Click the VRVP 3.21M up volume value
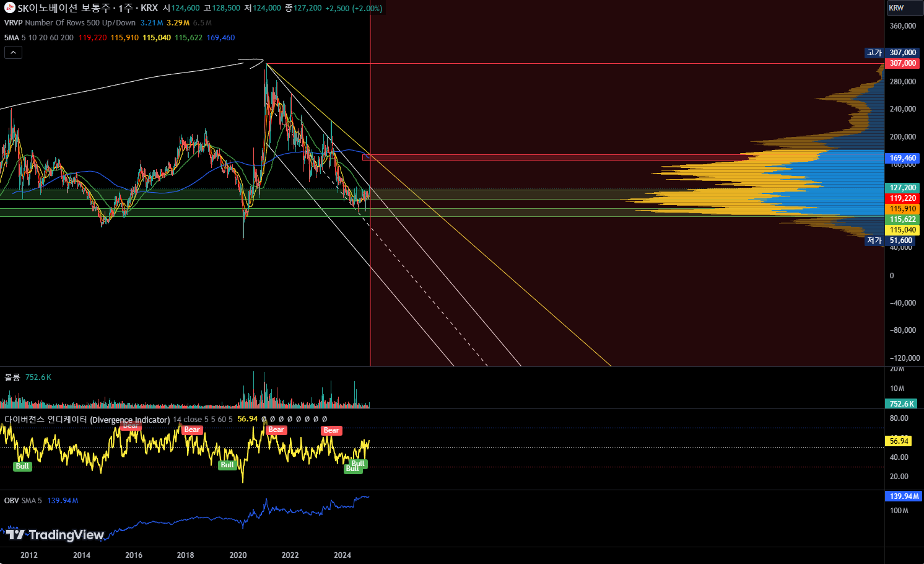 pos(152,23)
